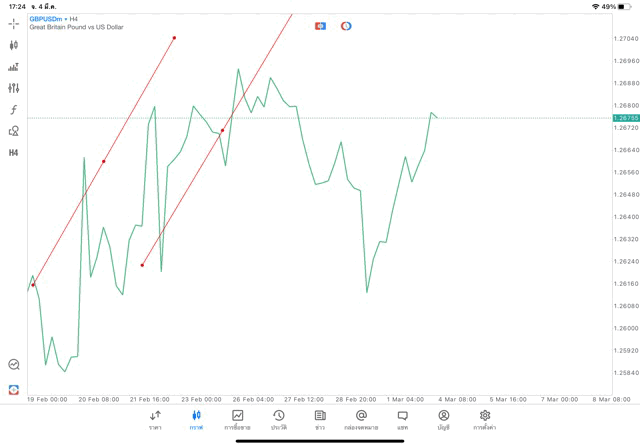Select the upper red trendline endpoint
640x447 pixels.
click(174, 38)
